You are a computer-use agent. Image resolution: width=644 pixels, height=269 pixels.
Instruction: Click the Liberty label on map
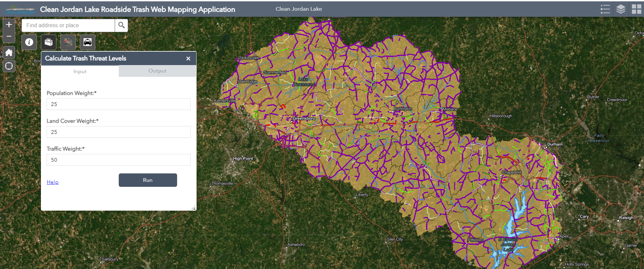(362, 195)
